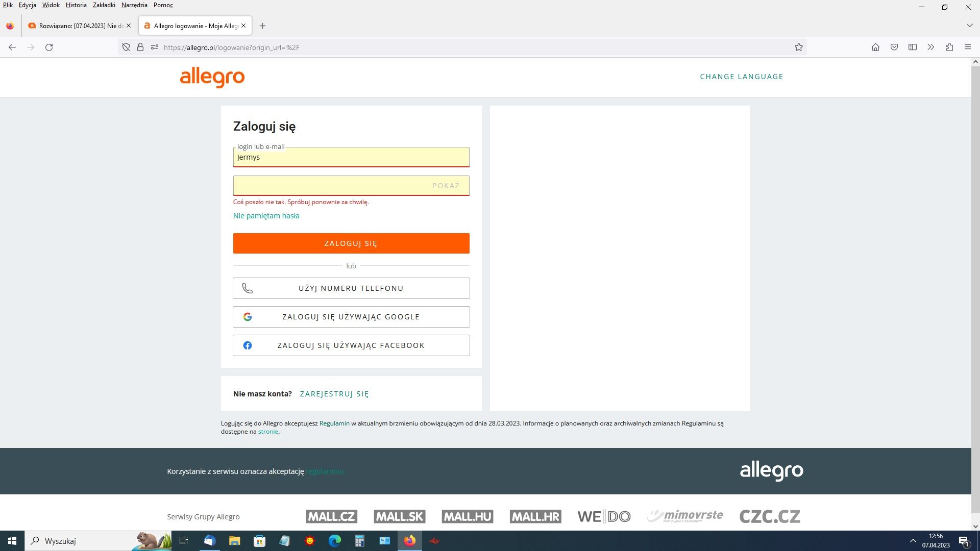Click CHANGE LANGUAGE link
Screen dimensions: 980x551
pos(741,77)
